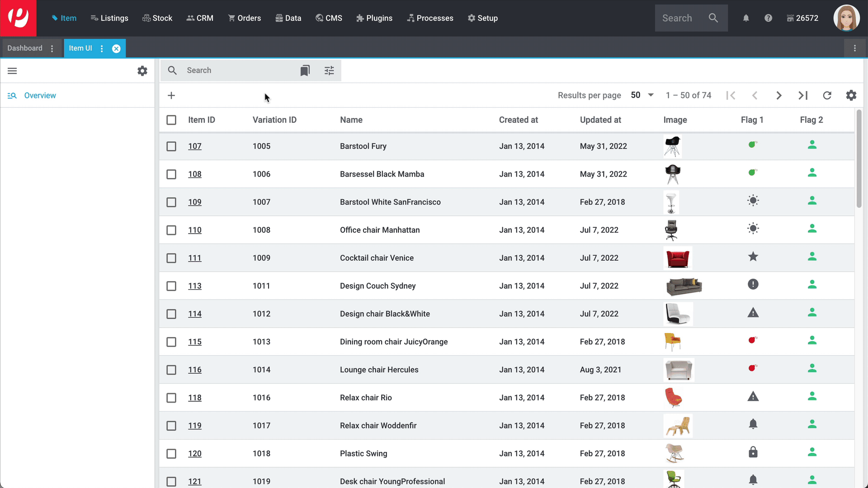The image size is (868, 488).
Task: Open the search filter options icon
Action: point(329,70)
